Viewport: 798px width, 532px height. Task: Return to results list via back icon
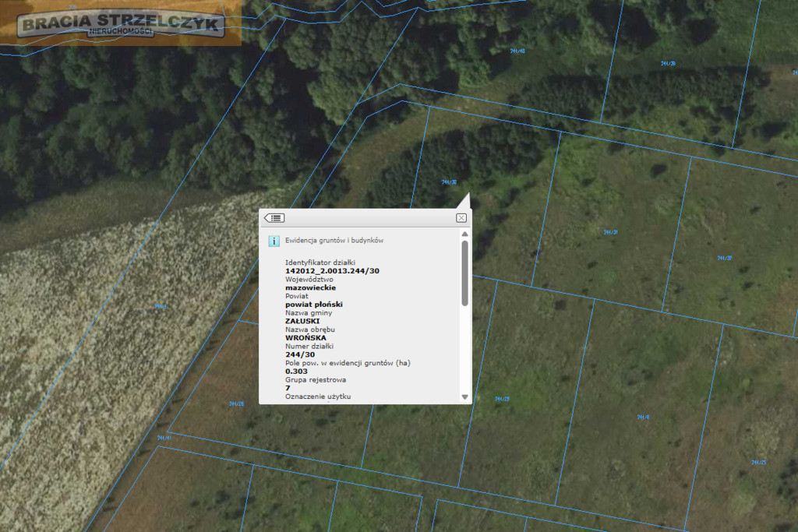point(274,218)
